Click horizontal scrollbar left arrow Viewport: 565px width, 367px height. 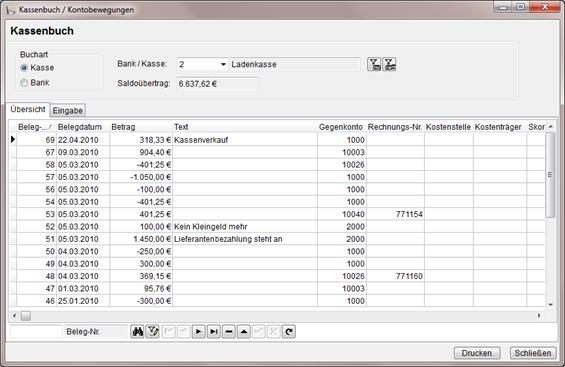14,316
